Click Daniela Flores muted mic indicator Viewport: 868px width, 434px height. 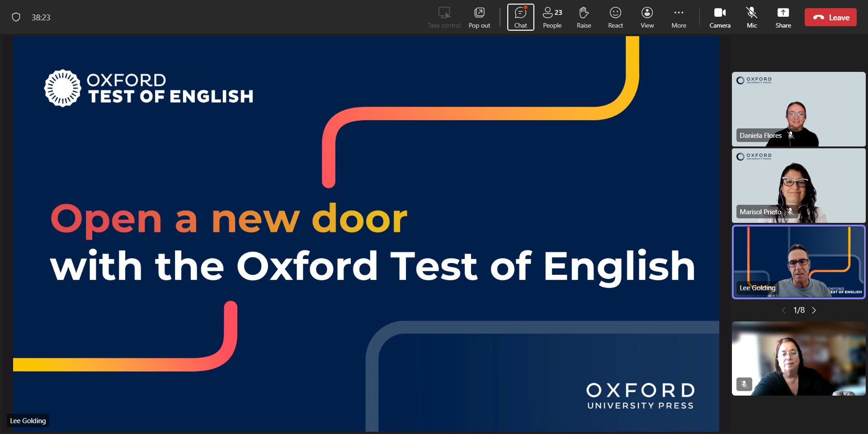coord(791,135)
